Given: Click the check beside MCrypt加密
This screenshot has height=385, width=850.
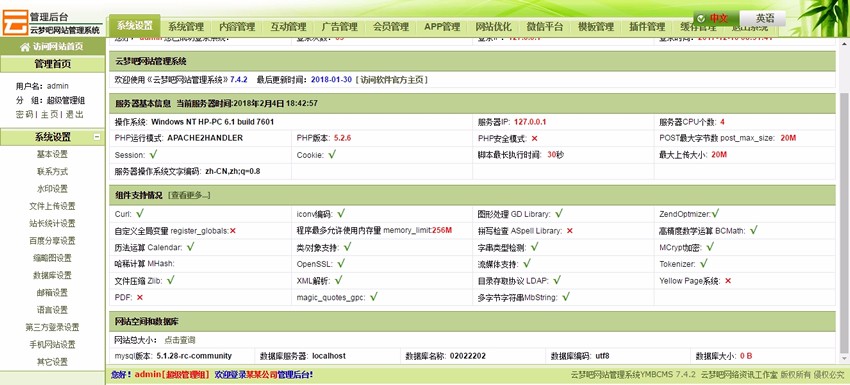Looking at the screenshot, I should (x=710, y=247).
